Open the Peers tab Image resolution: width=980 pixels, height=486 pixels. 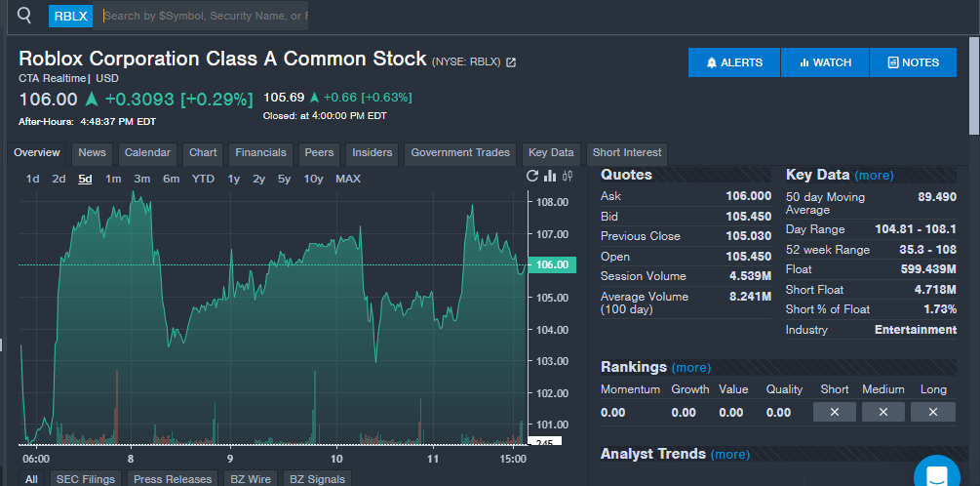[x=319, y=153]
